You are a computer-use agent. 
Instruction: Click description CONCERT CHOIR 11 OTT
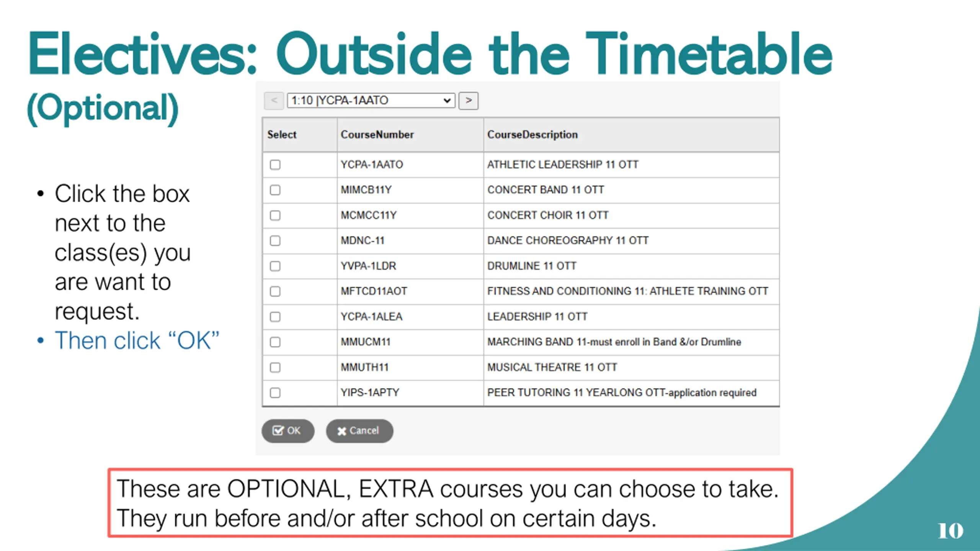pos(548,215)
